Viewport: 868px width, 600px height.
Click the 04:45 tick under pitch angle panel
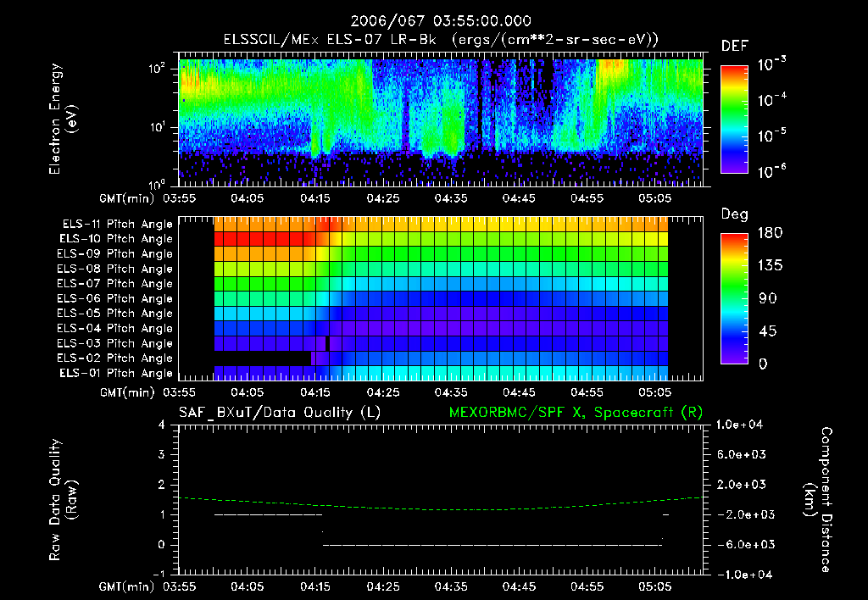(x=519, y=392)
